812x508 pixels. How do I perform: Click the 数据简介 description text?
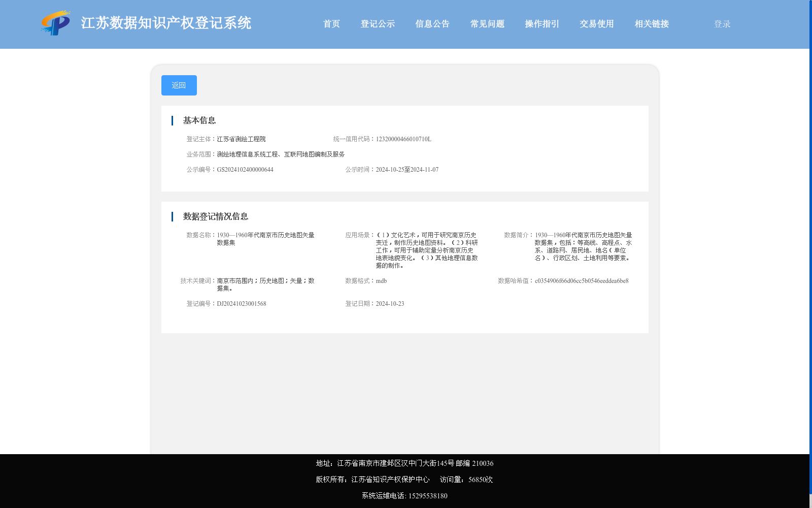(583, 246)
